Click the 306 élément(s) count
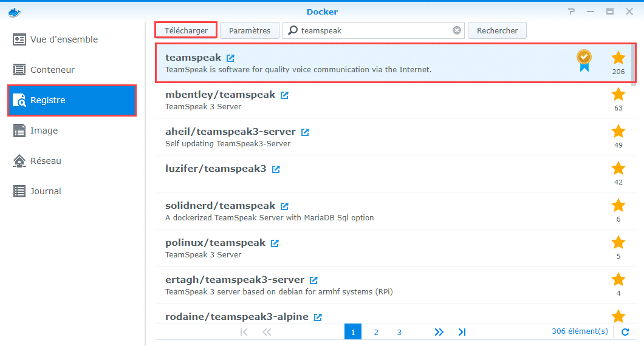The height and width of the screenshot is (346, 644). tap(580, 331)
